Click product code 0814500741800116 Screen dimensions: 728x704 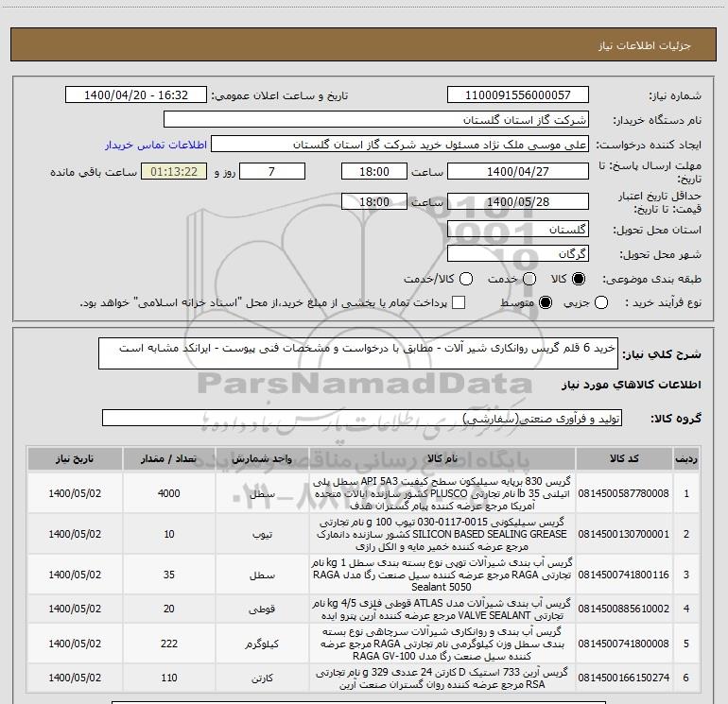click(624, 575)
